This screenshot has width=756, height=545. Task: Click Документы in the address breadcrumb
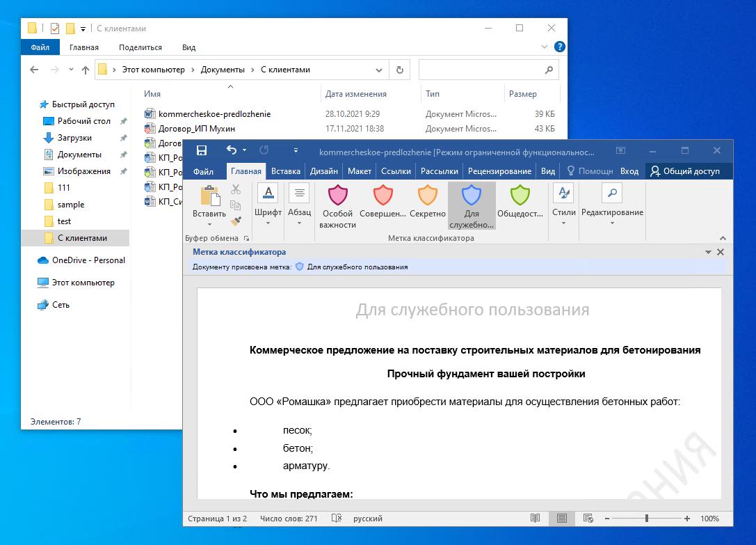[x=223, y=70]
